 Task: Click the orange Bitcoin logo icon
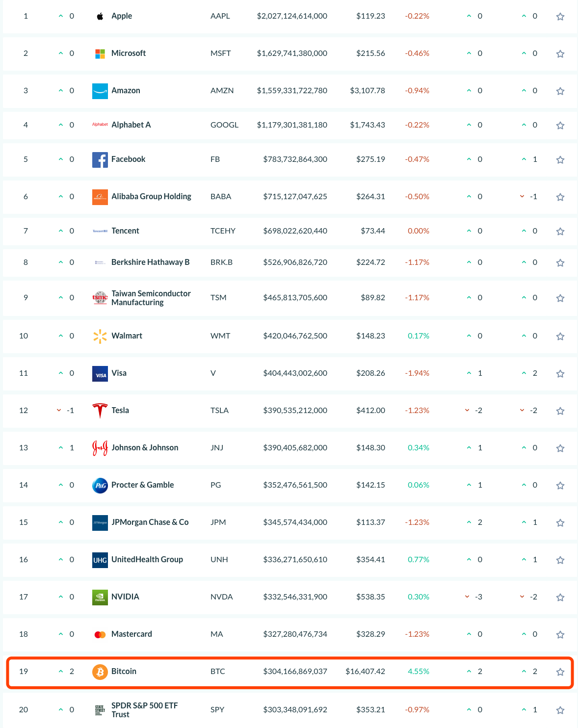[x=100, y=672]
